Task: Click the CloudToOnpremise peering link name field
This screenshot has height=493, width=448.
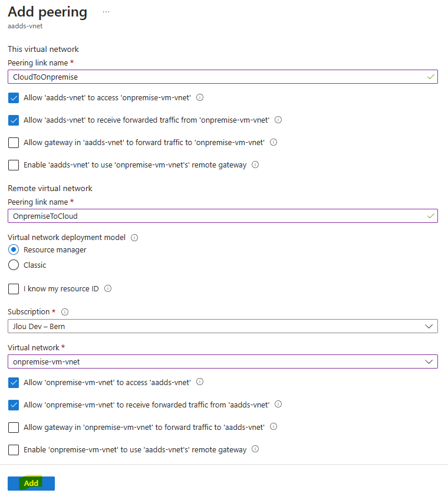Action: coord(223,77)
